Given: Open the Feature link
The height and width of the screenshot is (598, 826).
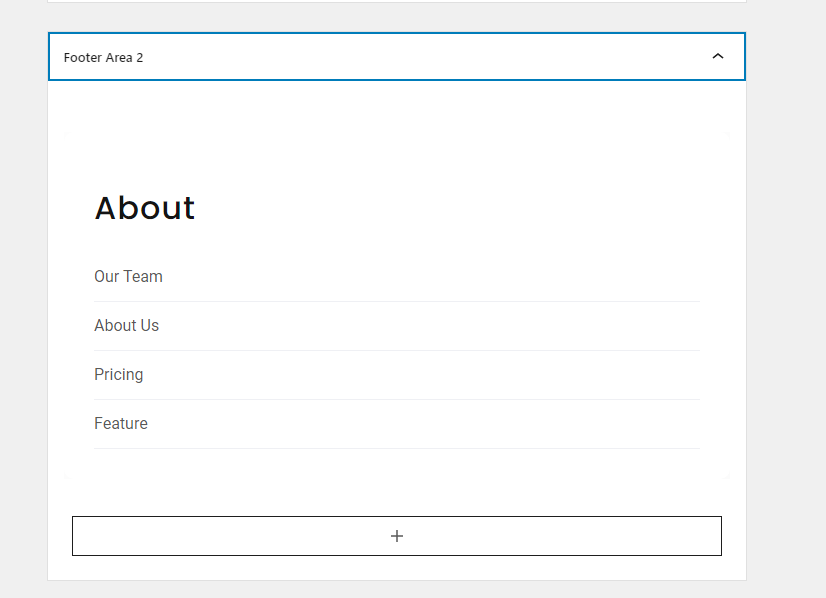Looking at the screenshot, I should point(121,424).
